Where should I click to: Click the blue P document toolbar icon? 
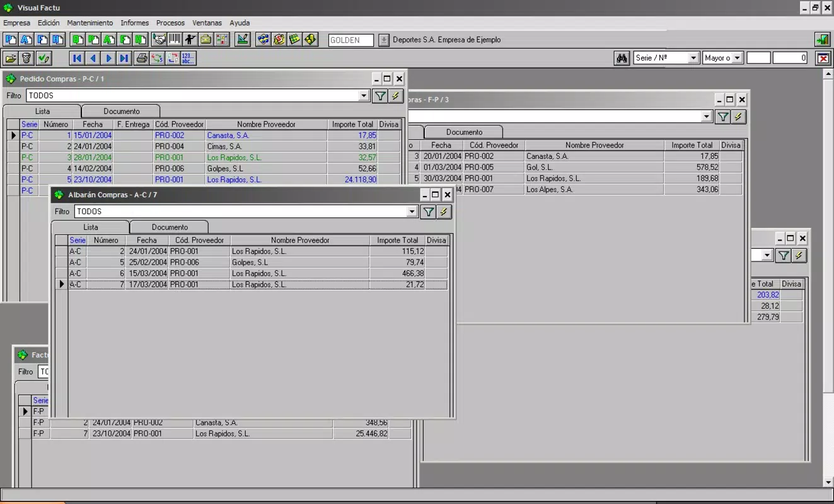point(11,40)
